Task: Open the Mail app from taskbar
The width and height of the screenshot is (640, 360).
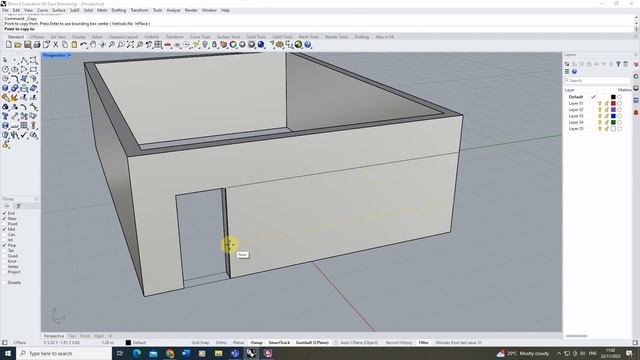Action: click(x=153, y=353)
